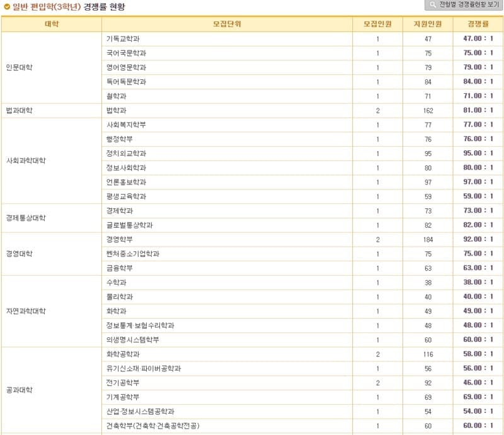
Task: Select the 정보사회학과 row
Action: pyautogui.click(x=302, y=167)
